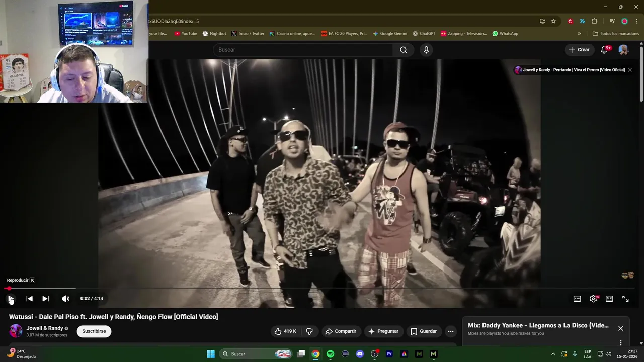Screen dimensions: 644x362
Task: Open the Chrome extensions puzzle icon
Action: point(595,21)
